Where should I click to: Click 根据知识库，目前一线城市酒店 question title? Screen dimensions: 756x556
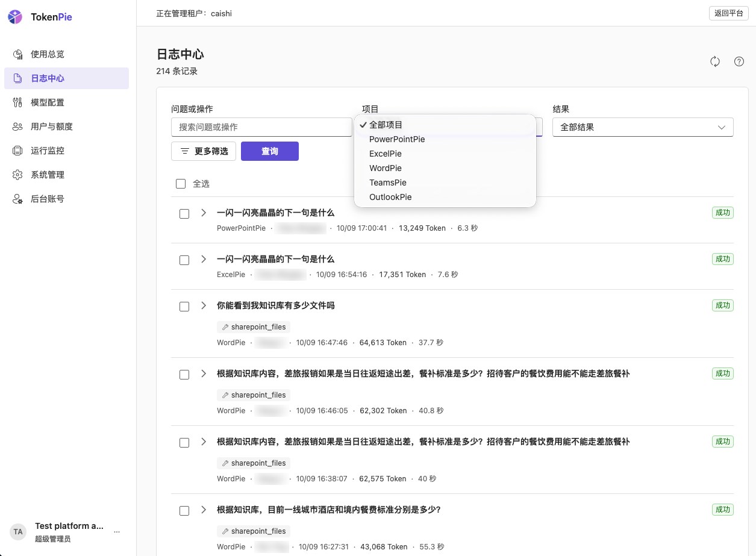(329, 510)
